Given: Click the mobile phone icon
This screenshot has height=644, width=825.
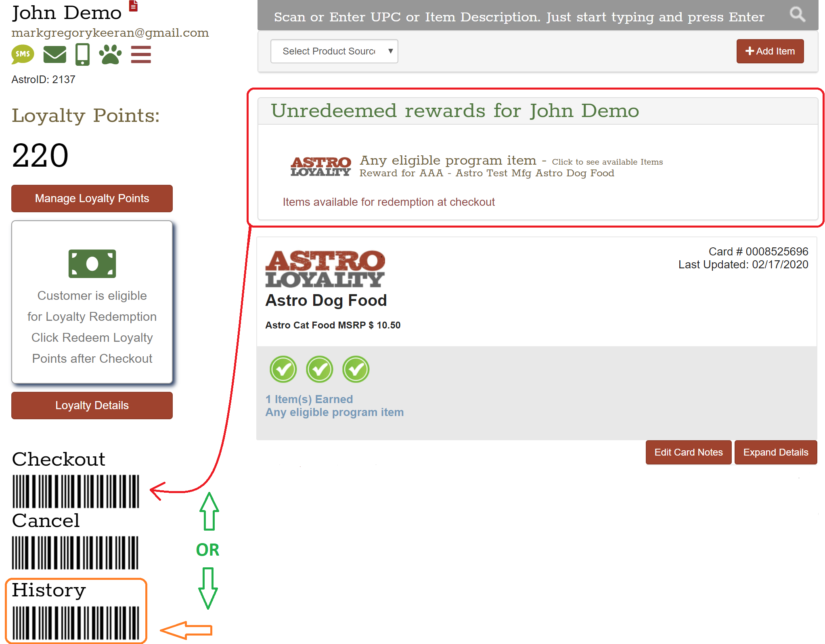Looking at the screenshot, I should 82,54.
